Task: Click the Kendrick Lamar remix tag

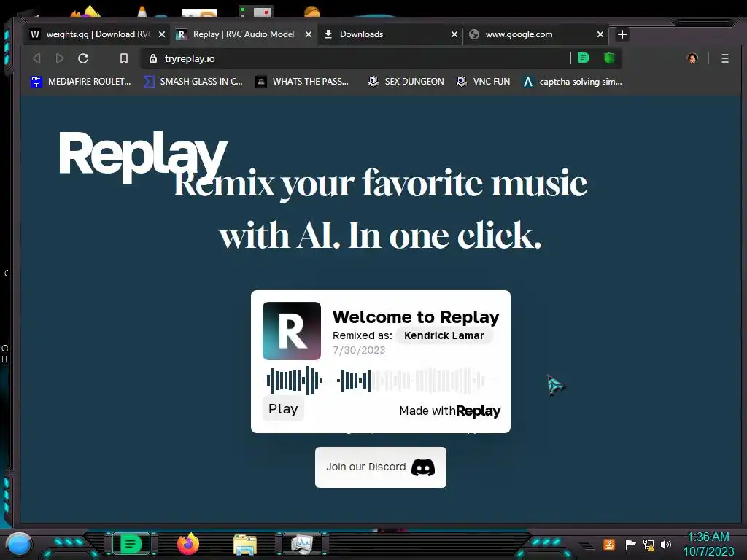Action: 444,335
